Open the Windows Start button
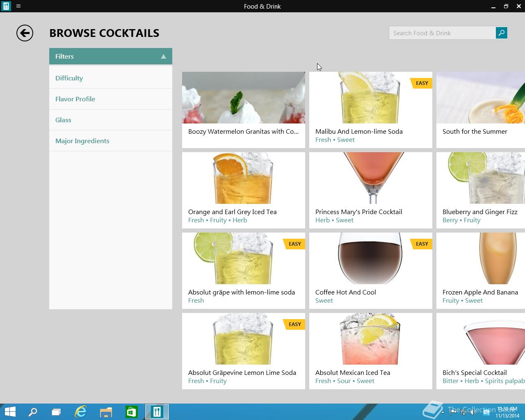This screenshot has width=525, height=420. pos(10,411)
